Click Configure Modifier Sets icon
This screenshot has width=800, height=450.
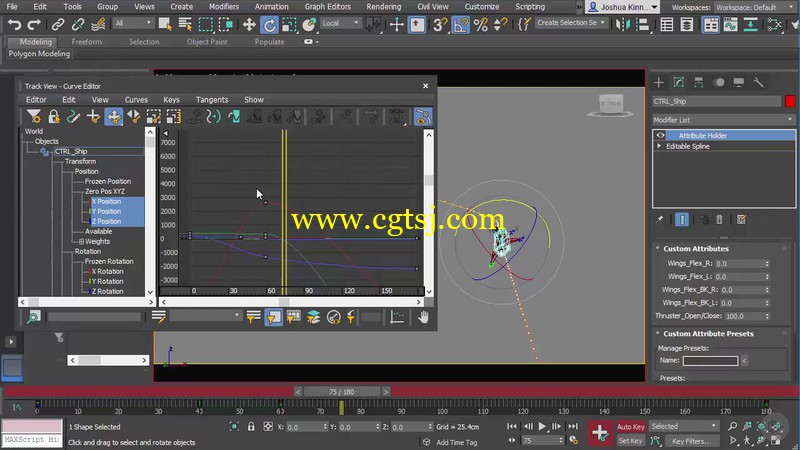741,219
